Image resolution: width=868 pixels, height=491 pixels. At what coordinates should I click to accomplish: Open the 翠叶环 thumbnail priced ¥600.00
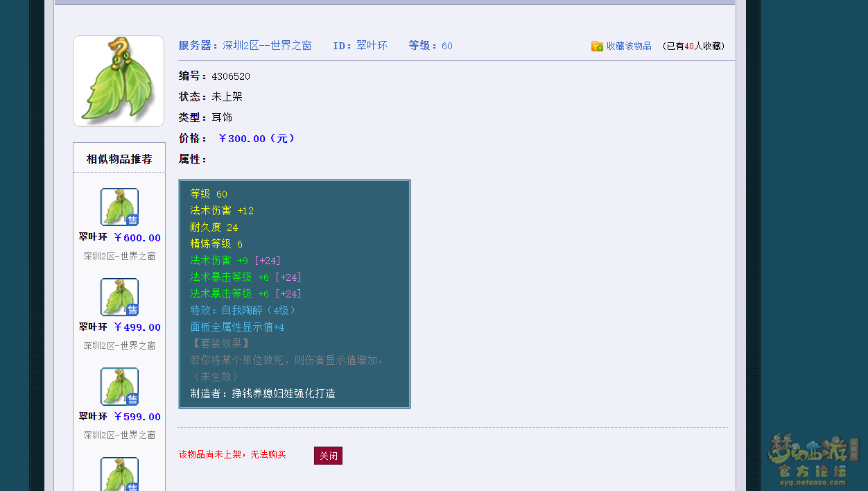(119, 207)
